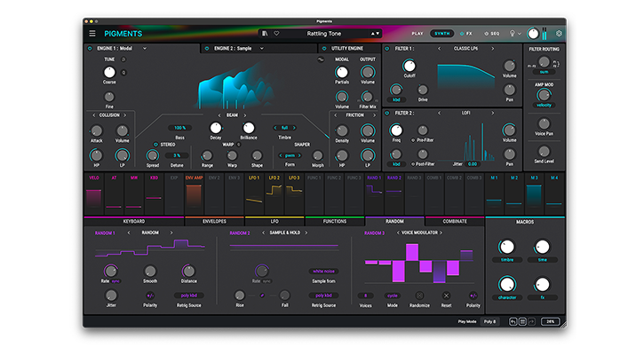Toggle the FX section power button
The height and width of the screenshot is (355, 644).
tap(460, 34)
